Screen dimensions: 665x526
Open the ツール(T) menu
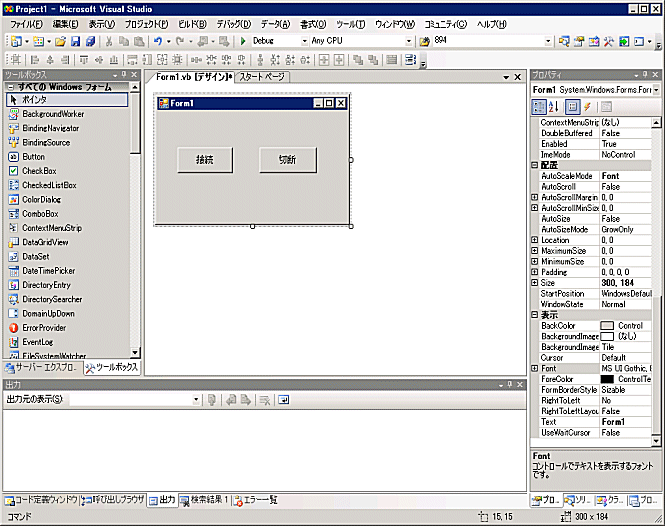point(351,25)
